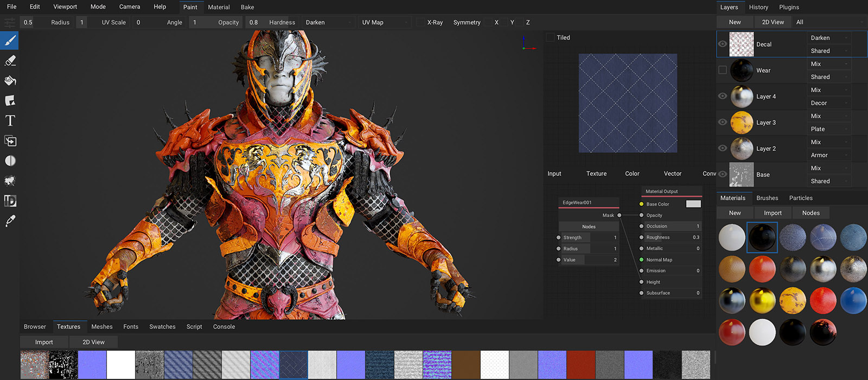Click Import button in Textures panel
868x380 pixels.
pos(44,342)
